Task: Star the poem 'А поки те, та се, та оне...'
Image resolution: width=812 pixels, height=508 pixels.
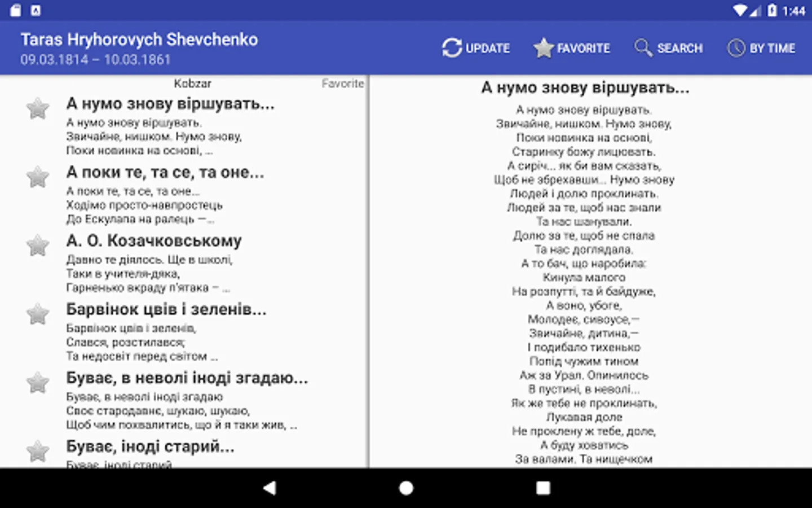Action: 38,177
